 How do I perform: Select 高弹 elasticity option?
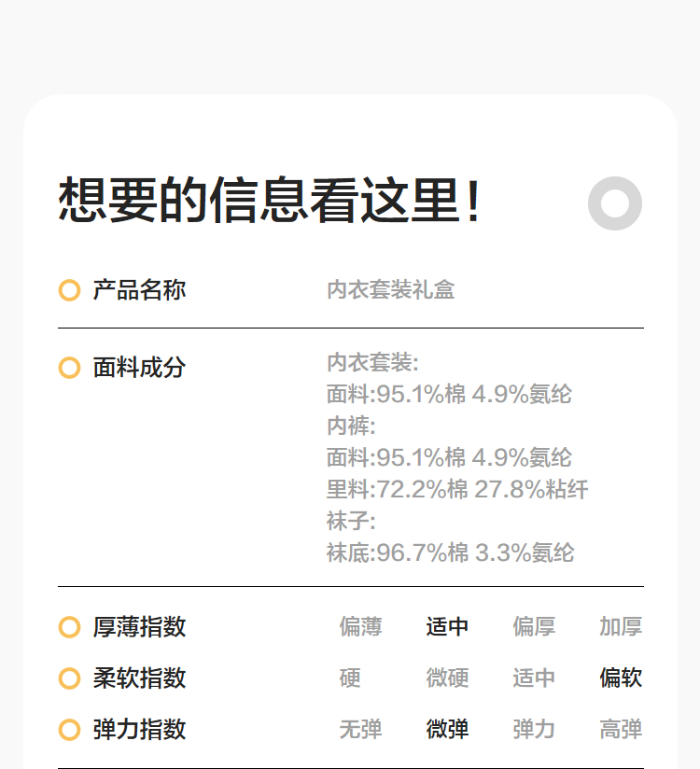tap(621, 730)
